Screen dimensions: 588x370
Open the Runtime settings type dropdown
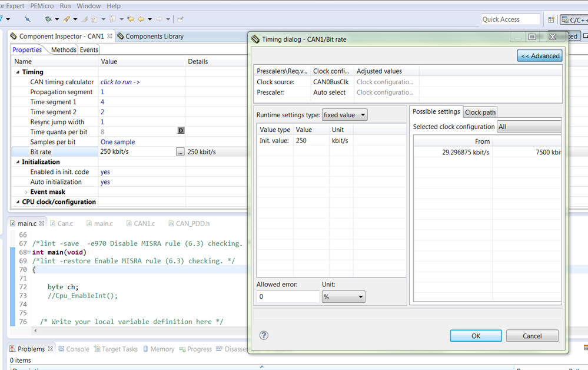pyautogui.click(x=345, y=115)
